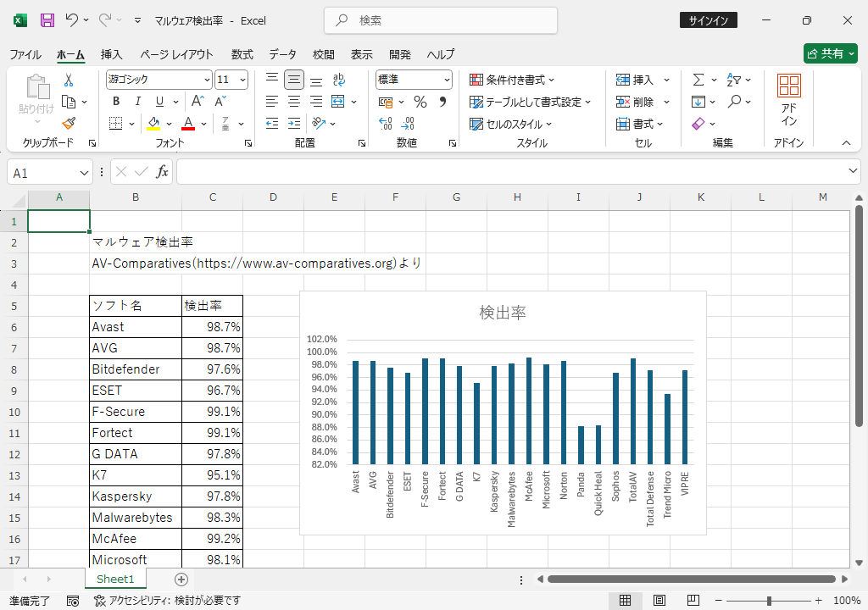This screenshot has height=610, width=868.
Task: Add a new sheet
Action: coord(181,579)
